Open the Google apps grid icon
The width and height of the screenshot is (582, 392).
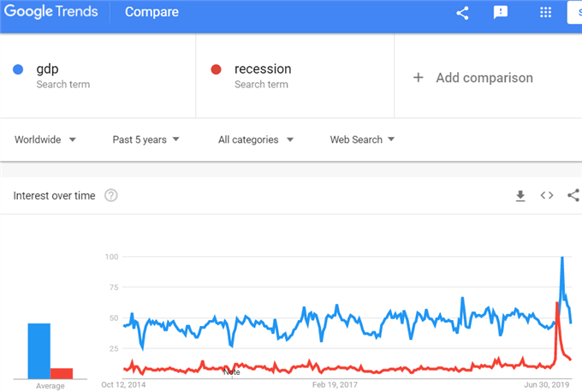pyautogui.click(x=545, y=12)
